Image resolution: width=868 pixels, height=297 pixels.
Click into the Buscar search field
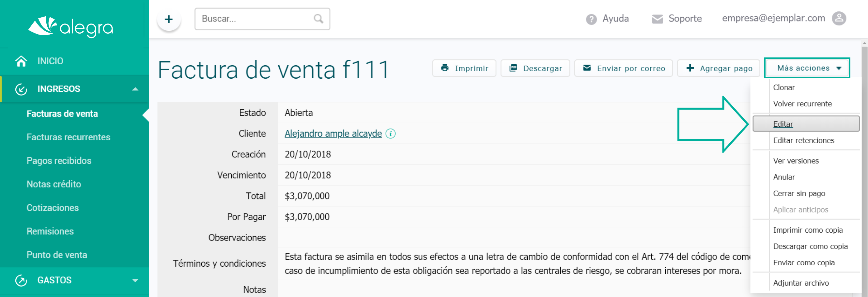262,19
